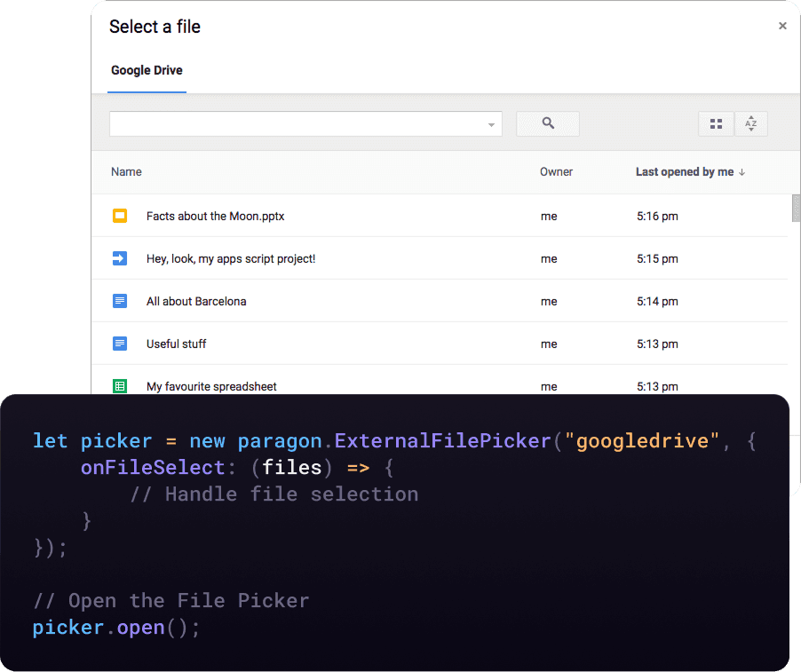Click the Apps Script project icon

click(120, 258)
